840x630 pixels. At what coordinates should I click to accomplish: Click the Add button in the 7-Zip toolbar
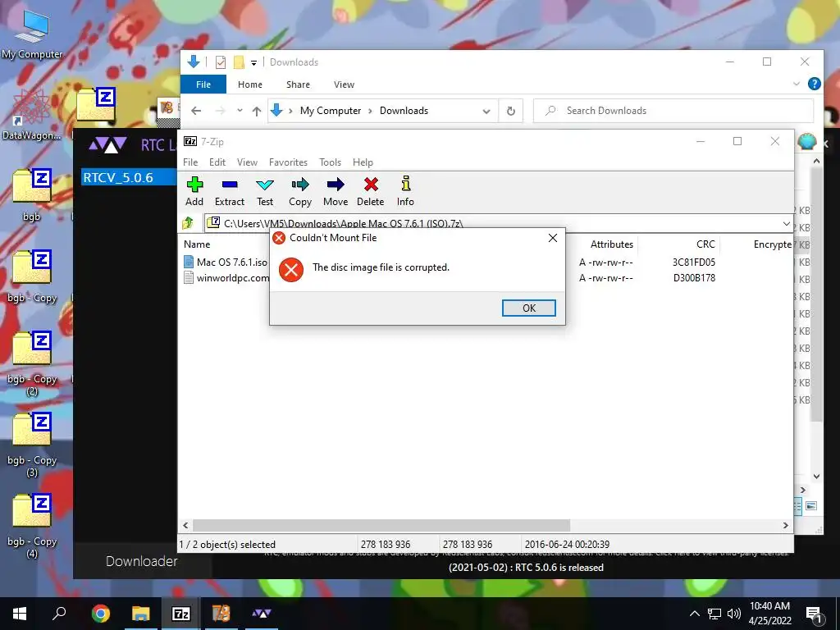[x=194, y=192]
